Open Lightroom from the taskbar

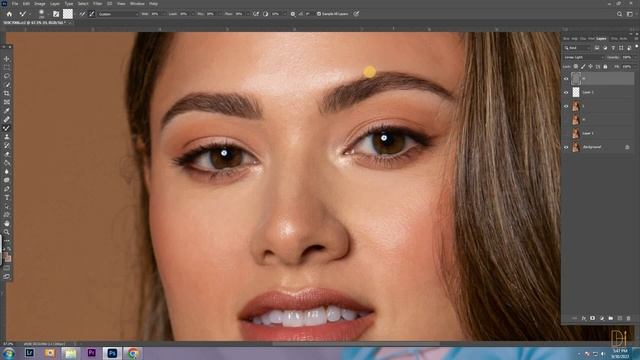(29, 353)
